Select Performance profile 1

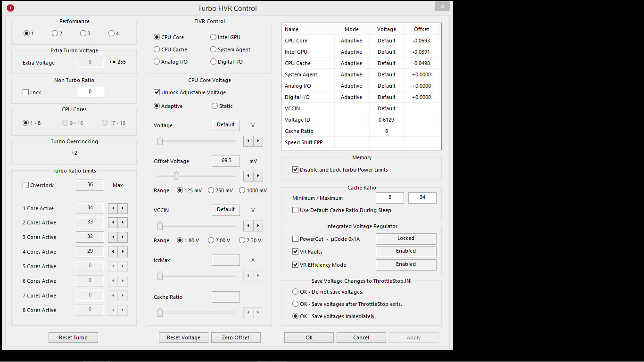29,33
